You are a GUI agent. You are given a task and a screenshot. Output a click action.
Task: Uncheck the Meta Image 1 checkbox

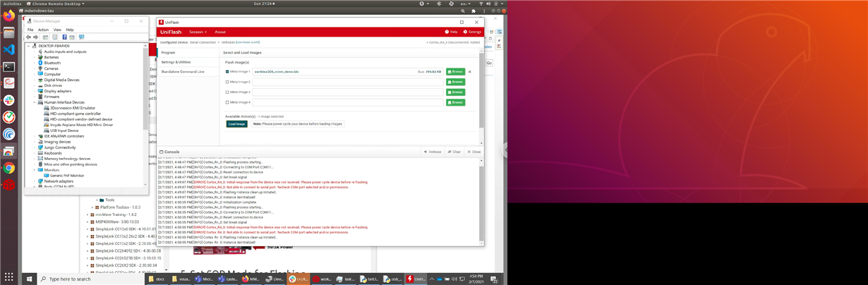pyautogui.click(x=227, y=71)
